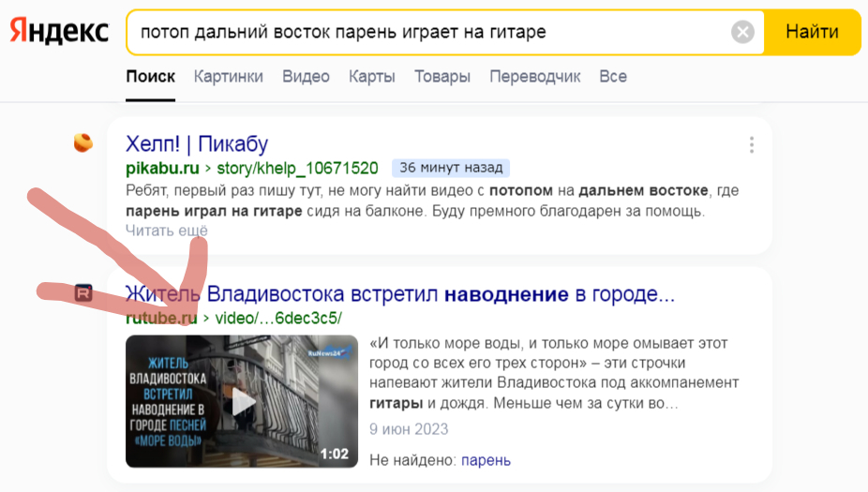Open the video/…6dec3c5/ path link
Viewport: 868px width, 492px height.
[278, 319]
